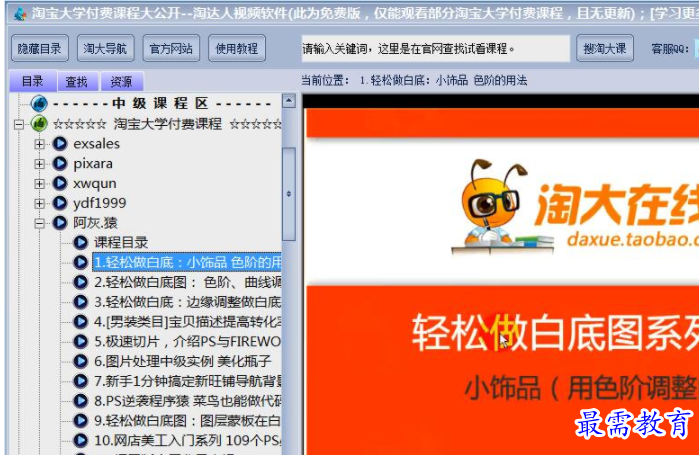The image size is (699, 455).
Task: Open lesson 2.轻松做白底图：色阶、曲线
Action: (x=188, y=282)
